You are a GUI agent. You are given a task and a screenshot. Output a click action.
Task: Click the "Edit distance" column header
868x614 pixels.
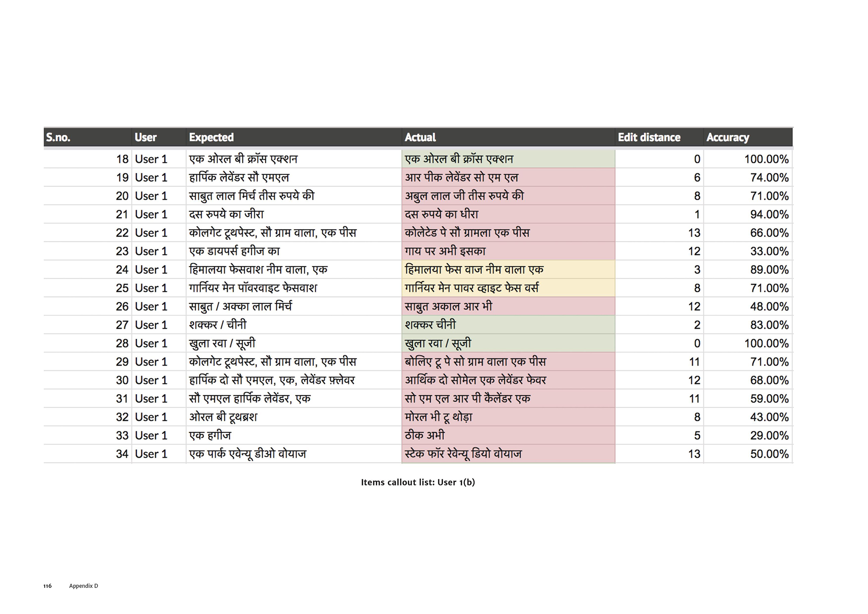[x=649, y=138]
